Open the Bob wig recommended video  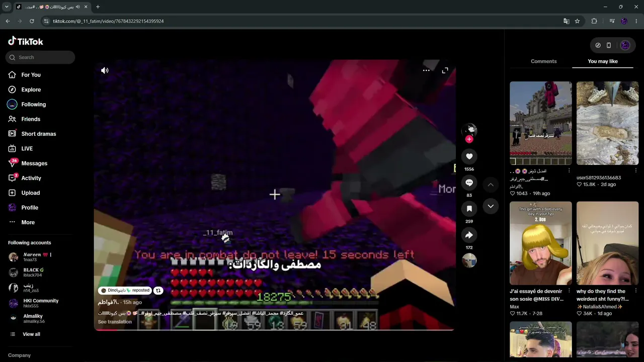click(x=541, y=243)
